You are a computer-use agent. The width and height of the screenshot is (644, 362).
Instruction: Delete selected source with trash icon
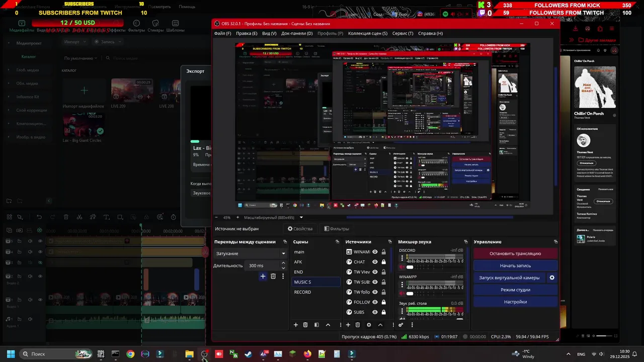pos(358,325)
